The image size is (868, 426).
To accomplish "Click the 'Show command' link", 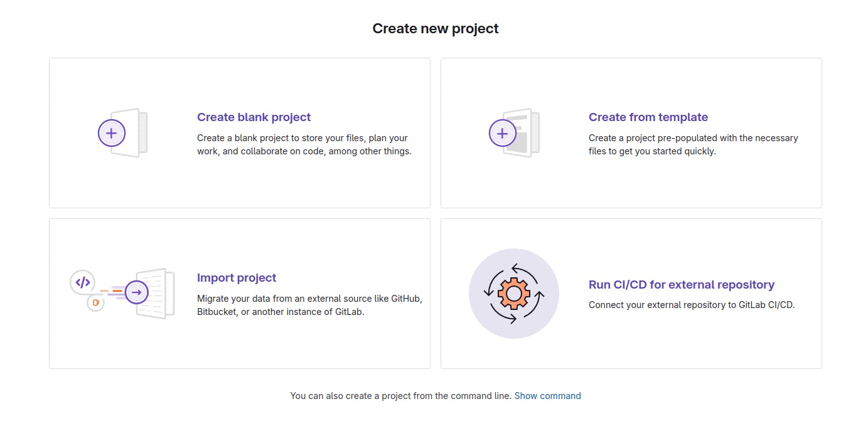I will coord(547,396).
